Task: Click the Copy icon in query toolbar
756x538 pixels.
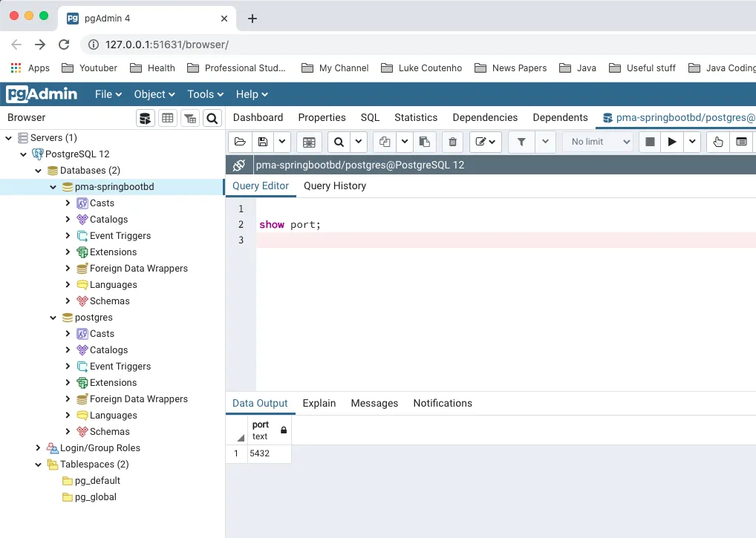Action: pos(385,142)
